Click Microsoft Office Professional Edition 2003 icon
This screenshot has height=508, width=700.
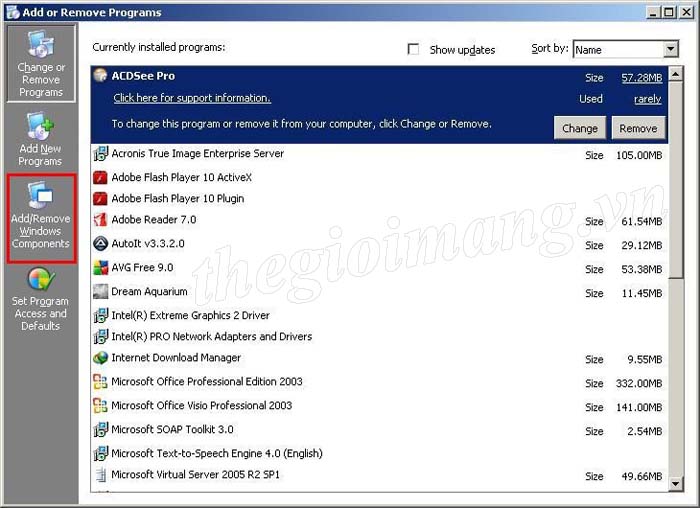[x=100, y=382]
